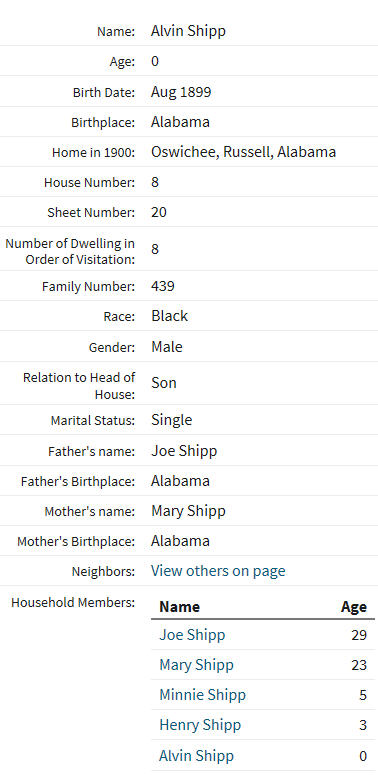378x775 pixels.
Task: Open Mary Shipp household member record
Action: point(196,665)
